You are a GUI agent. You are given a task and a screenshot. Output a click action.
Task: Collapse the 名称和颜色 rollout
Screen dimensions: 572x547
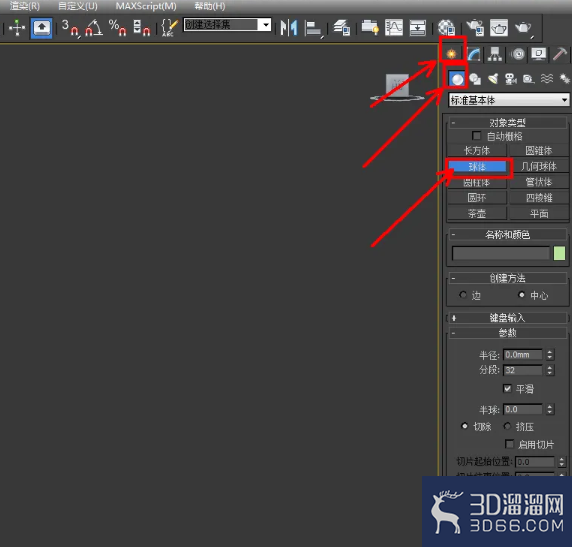(507, 234)
